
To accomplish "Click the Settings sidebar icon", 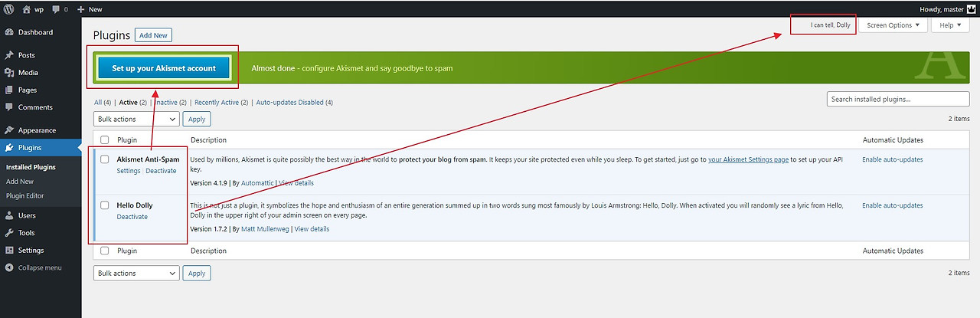I will (9, 251).
